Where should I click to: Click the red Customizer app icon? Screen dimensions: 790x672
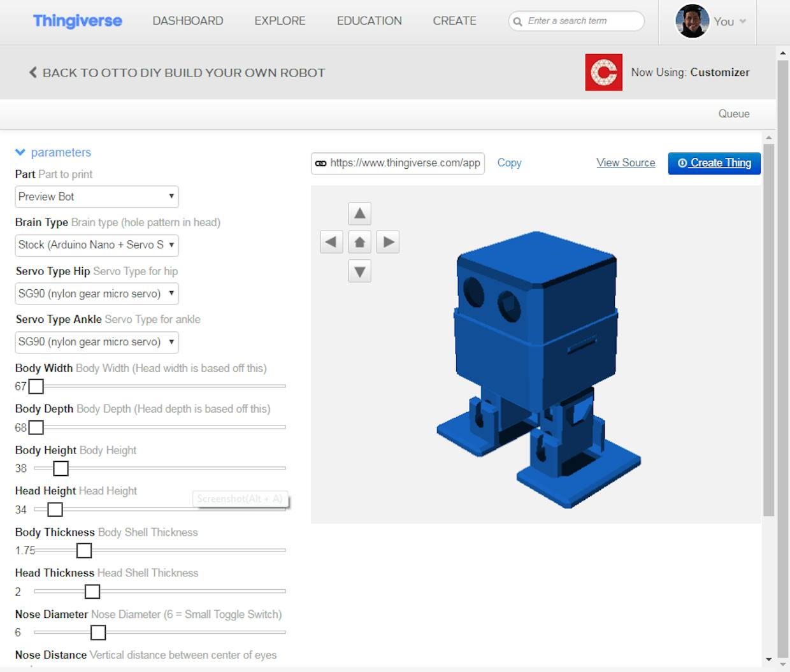click(x=604, y=72)
